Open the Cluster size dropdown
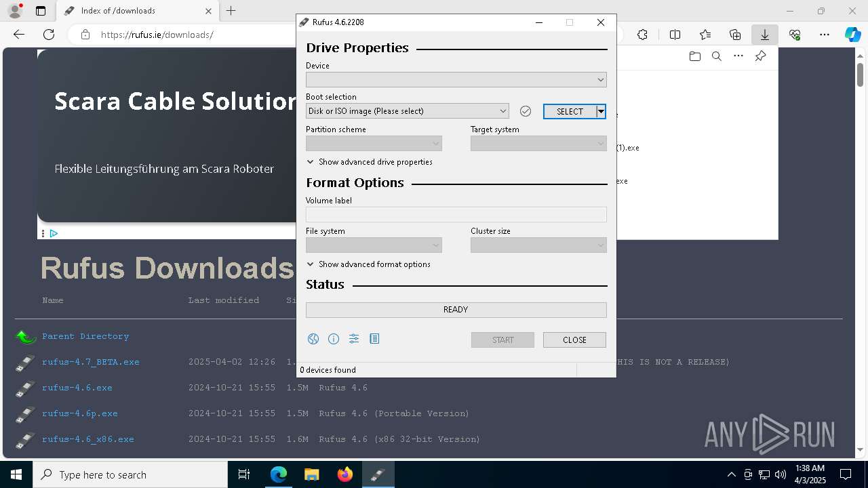Viewport: 868px width, 488px height. coord(538,245)
